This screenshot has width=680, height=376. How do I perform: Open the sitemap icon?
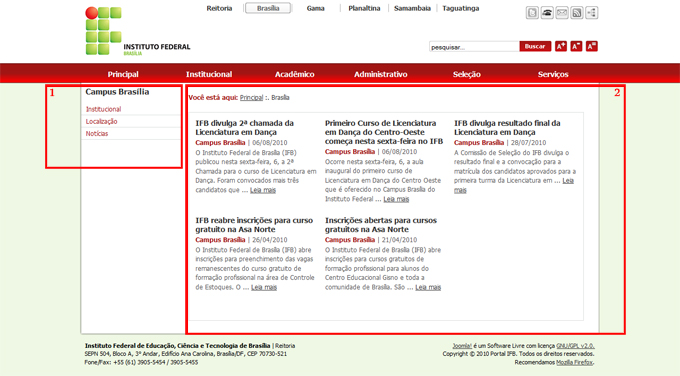point(591,13)
